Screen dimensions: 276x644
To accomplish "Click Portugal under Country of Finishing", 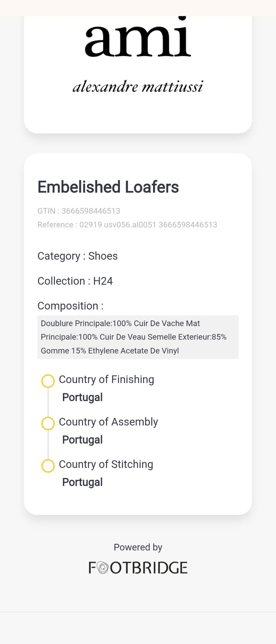I will click(x=82, y=397).
